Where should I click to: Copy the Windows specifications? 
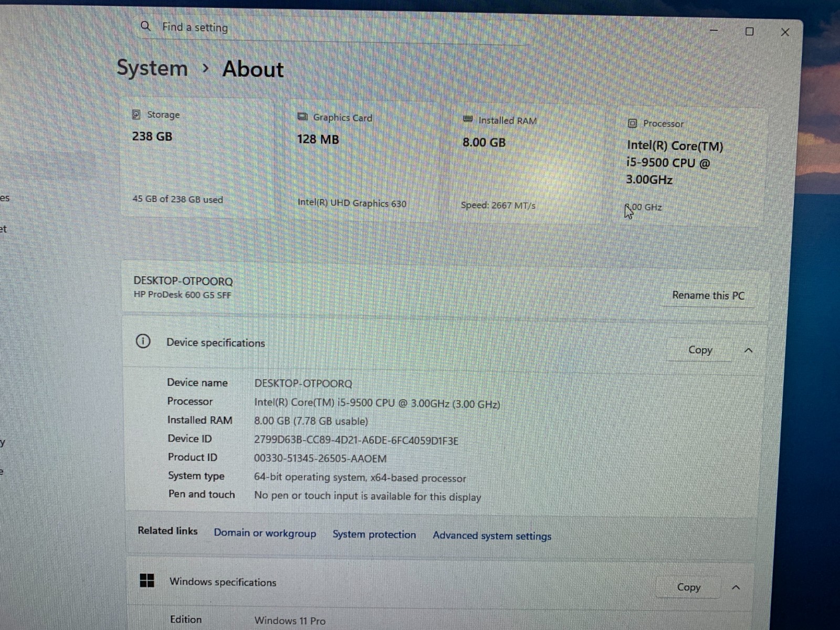click(689, 587)
